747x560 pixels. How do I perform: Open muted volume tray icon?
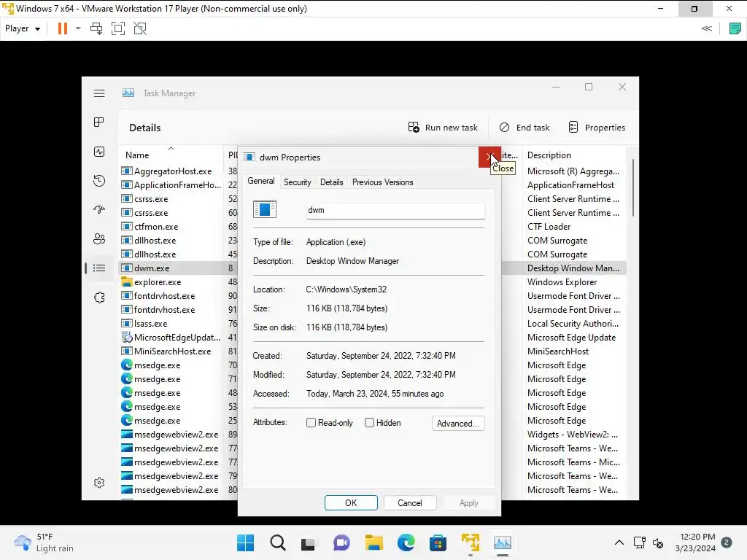(x=658, y=542)
